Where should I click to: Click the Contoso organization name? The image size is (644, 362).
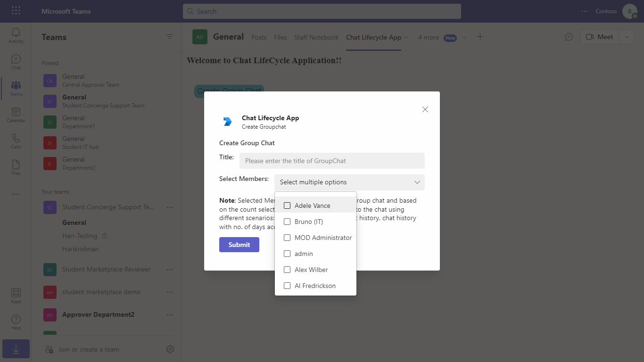pyautogui.click(x=606, y=11)
